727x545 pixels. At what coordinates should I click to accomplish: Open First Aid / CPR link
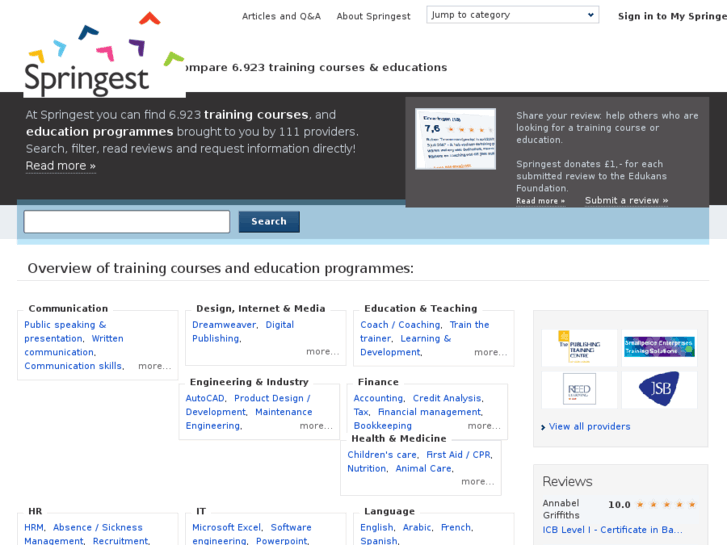click(x=458, y=455)
